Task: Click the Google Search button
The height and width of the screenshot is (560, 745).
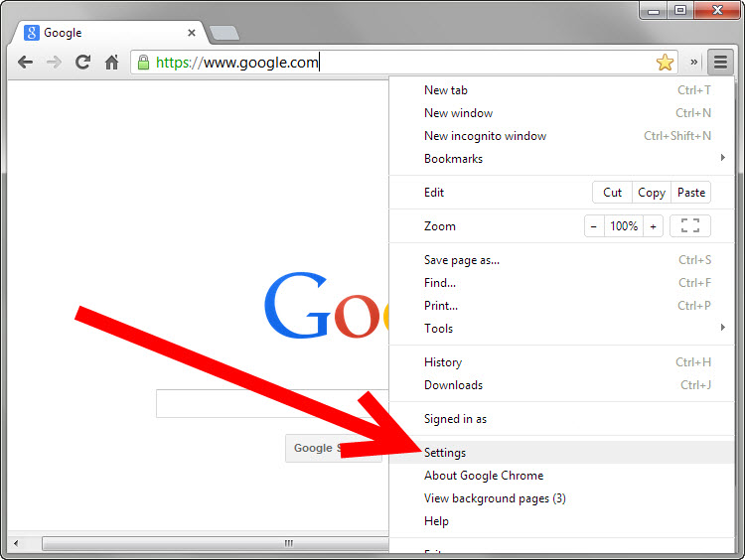Action: click(x=334, y=448)
